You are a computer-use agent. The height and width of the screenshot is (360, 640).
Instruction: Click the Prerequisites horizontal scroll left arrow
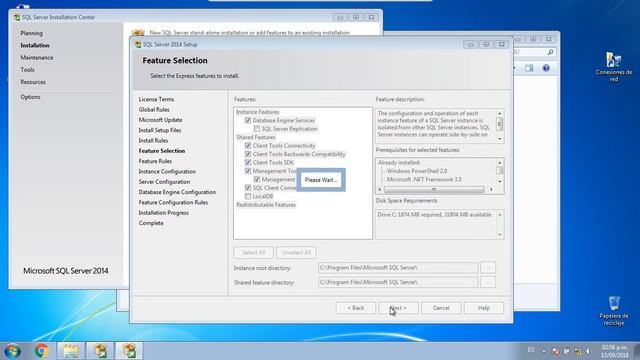coord(380,189)
